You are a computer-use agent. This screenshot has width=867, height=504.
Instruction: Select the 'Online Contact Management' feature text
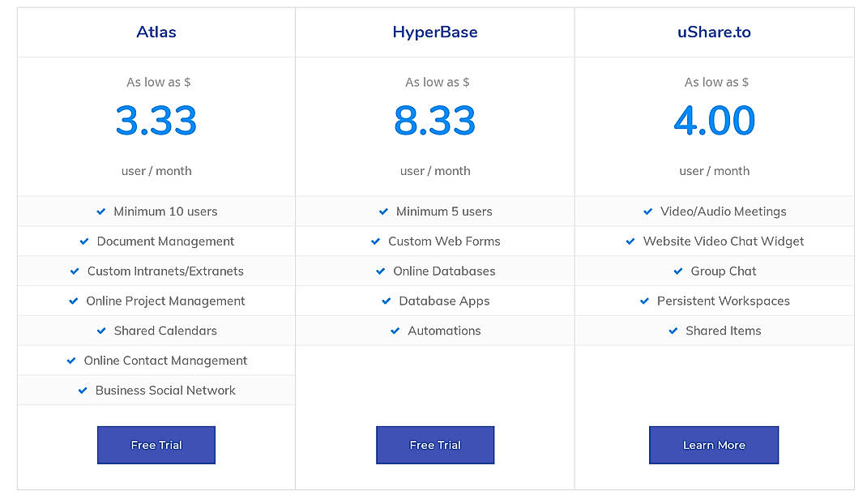(165, 361)
